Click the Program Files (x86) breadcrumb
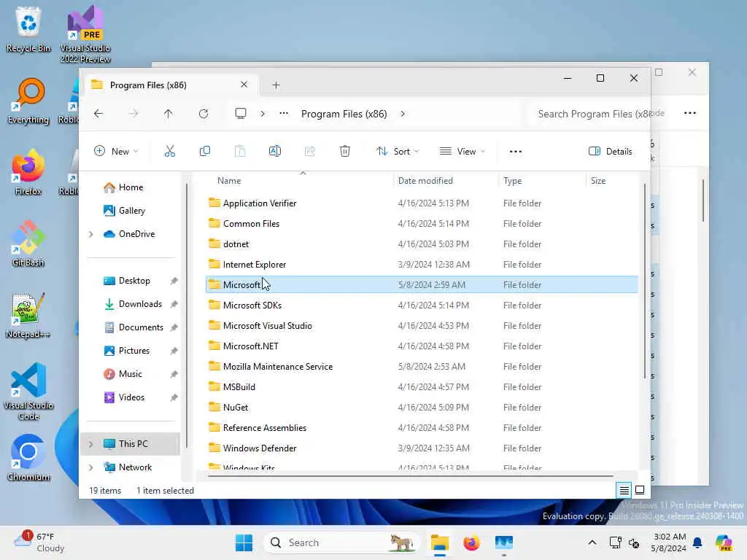Viewport: 747px width, 560px height. coord(344,114)
